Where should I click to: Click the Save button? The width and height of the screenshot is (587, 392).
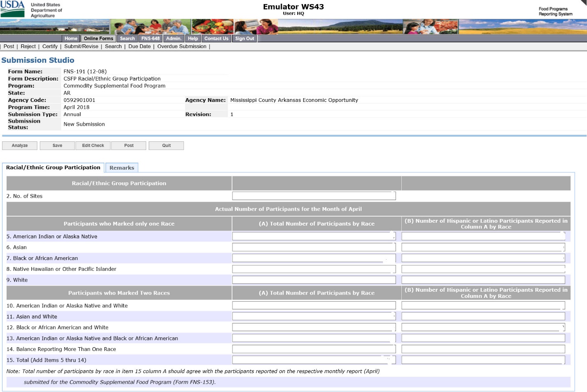(58, 145)
